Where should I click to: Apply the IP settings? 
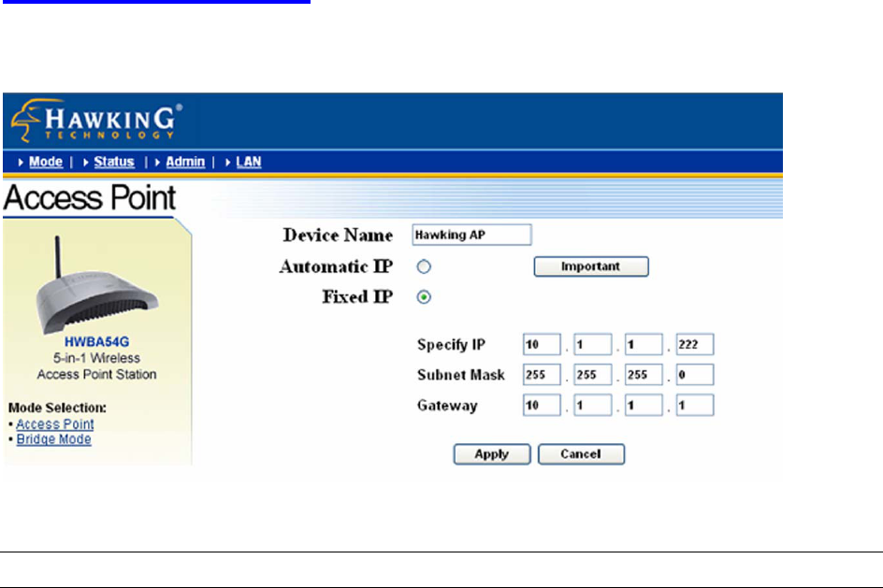click(x=492, y=454)
